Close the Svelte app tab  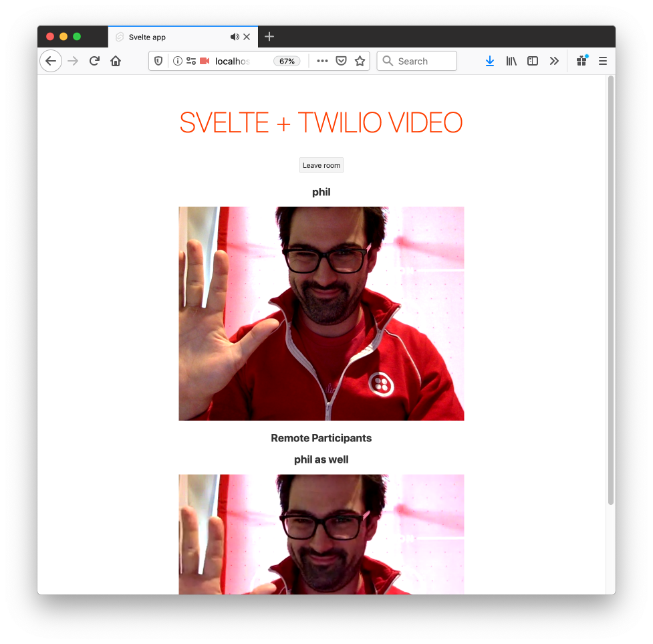(247, 37)
